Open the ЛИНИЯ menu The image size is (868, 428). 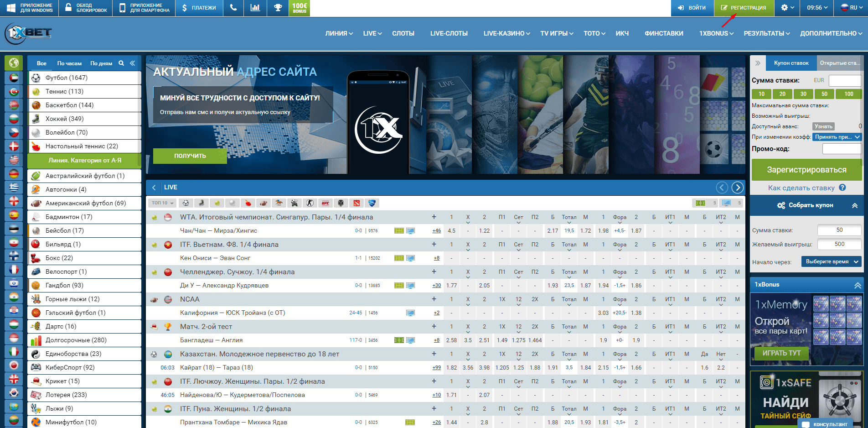[x=339, y=33]
